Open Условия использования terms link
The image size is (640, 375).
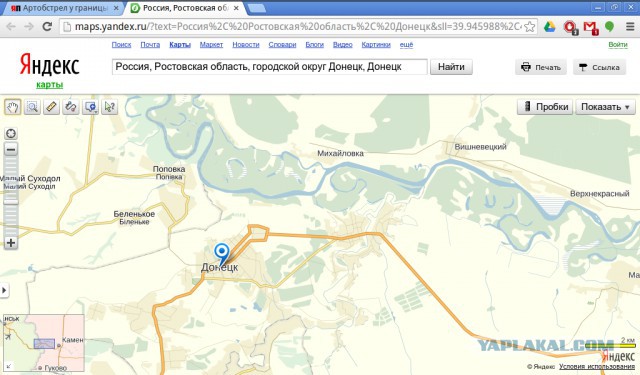(x=597, y=367)
